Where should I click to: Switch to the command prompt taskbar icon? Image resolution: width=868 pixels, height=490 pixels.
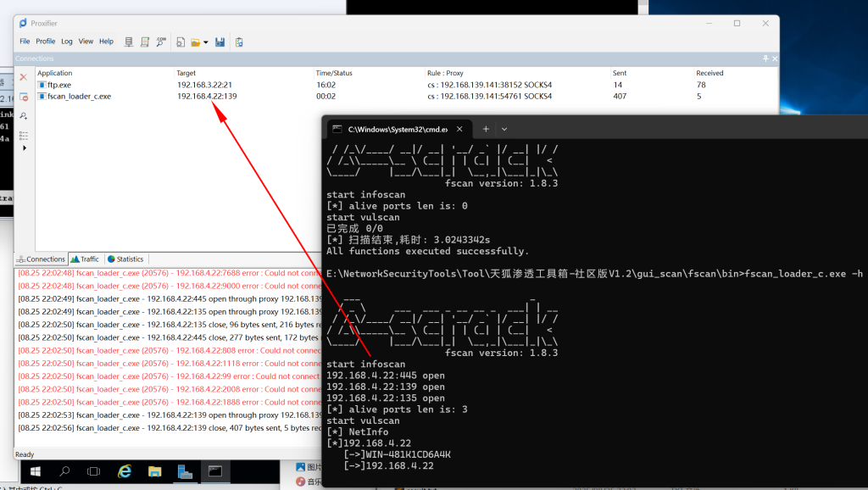(x=215, y=471)
